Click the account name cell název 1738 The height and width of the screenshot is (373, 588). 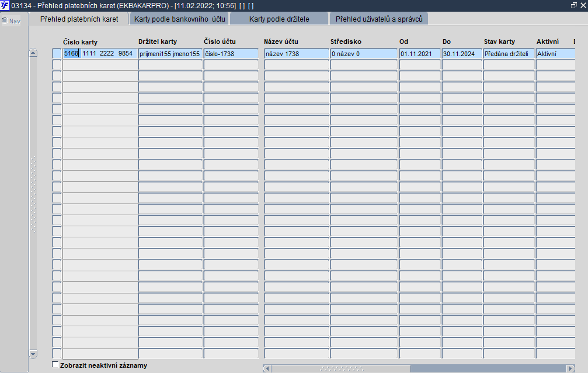[x=297, y=54]
